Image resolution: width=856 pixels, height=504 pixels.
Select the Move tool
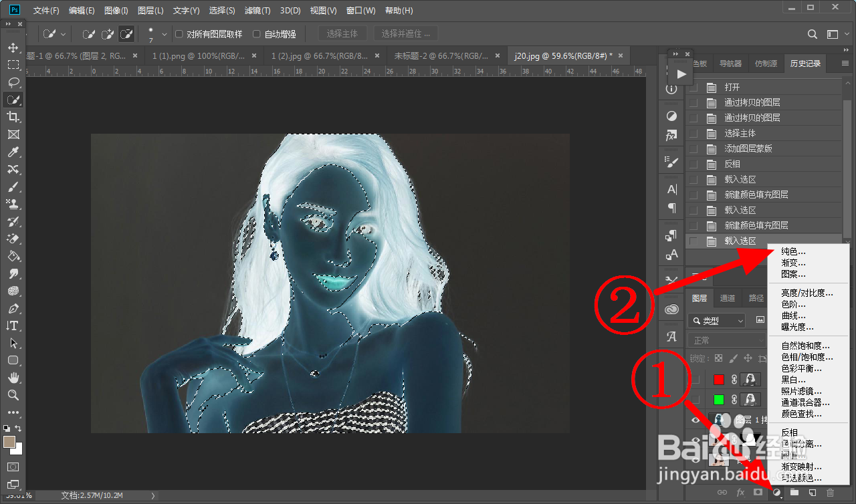click(13, 48)
